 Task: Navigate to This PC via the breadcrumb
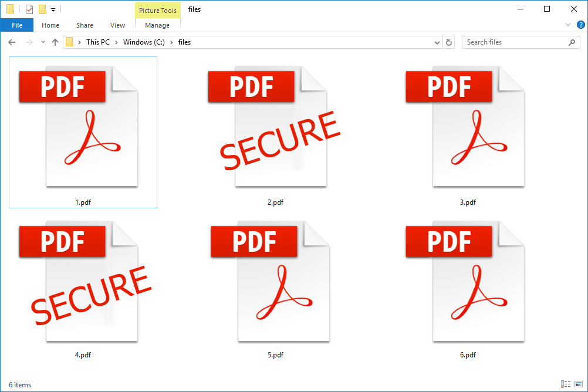[x=98, y=42]
